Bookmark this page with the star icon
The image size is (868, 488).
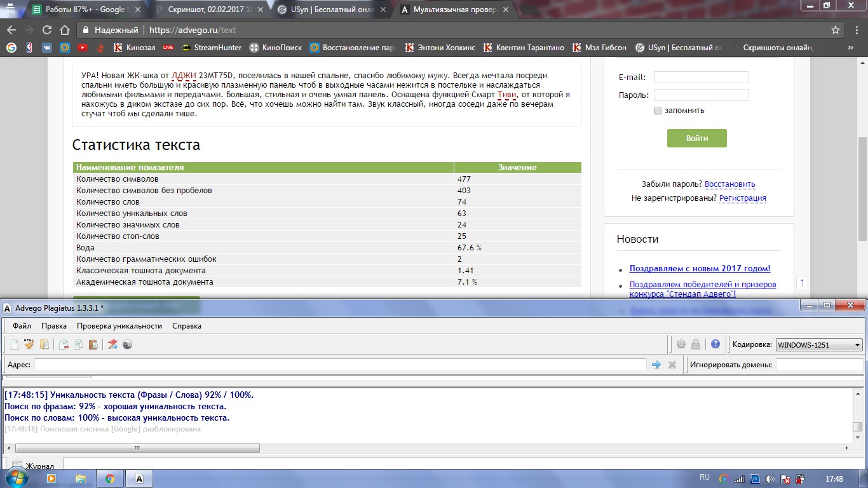836,30
